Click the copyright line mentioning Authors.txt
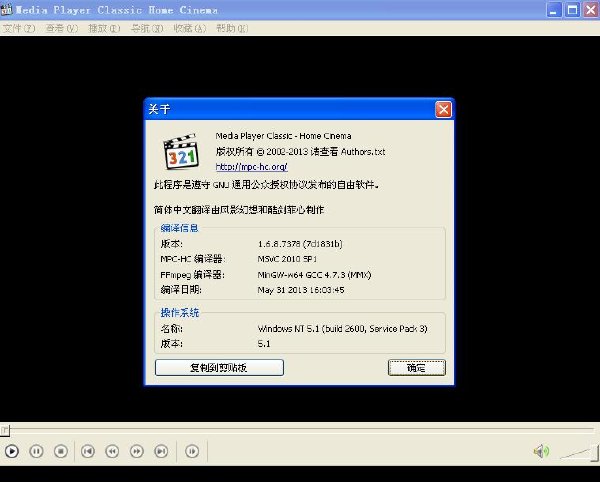600x482 pixels. (x=300, y=151)
